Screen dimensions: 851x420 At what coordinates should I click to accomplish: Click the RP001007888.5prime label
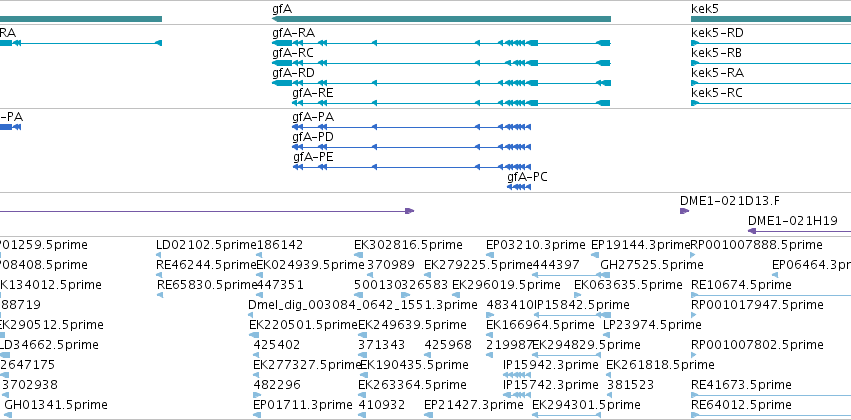coord(757,245)
